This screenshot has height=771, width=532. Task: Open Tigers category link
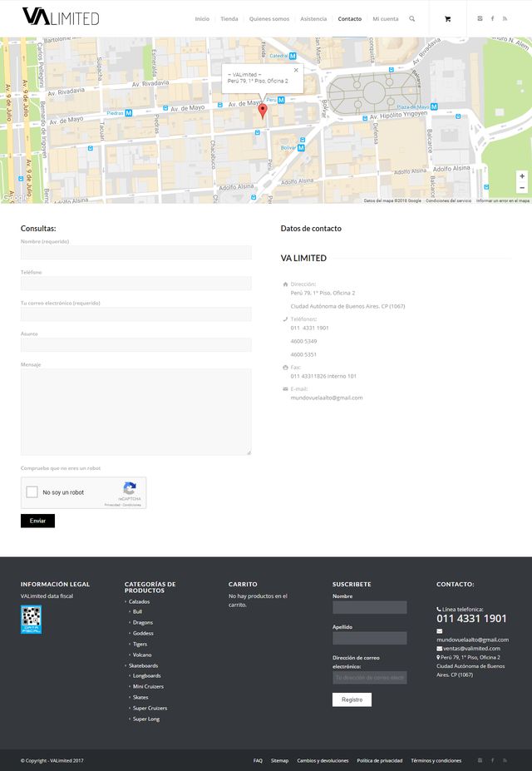[x=140, y=644]
